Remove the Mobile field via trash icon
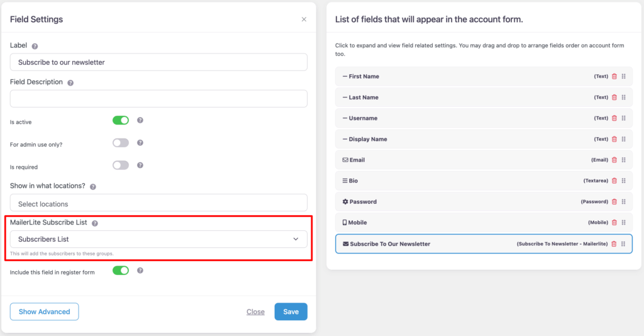Viewport: 644px width, 336px height. (x=614, y=223)
